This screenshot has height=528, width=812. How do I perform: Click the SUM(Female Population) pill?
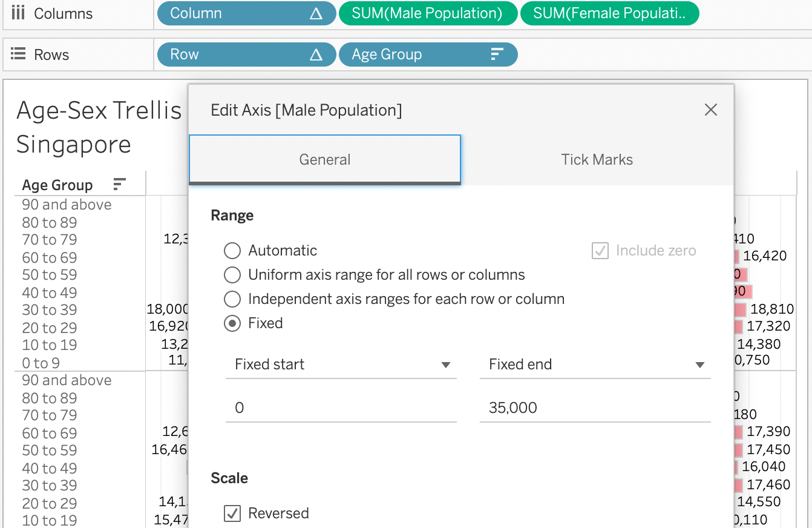[x=609, y=13]
